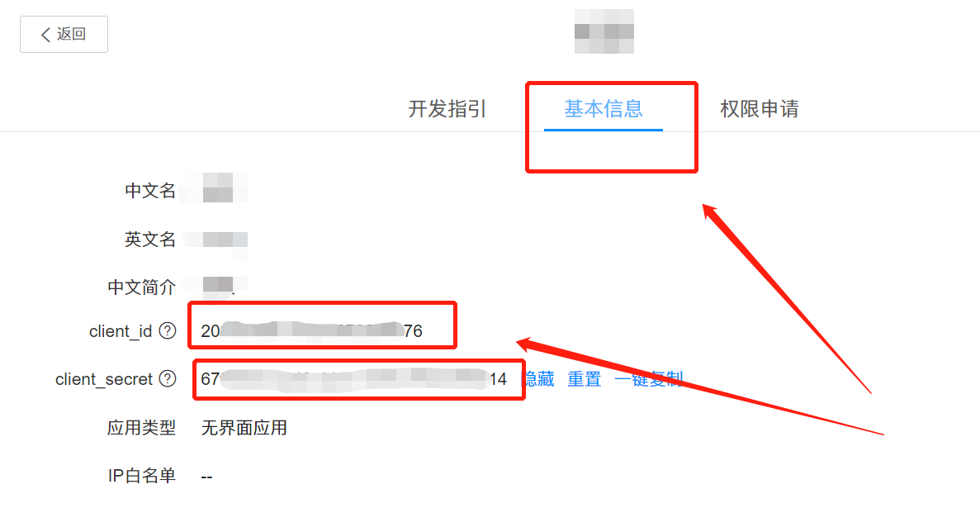The height and width of the screenshot is (527, 980).
Task: Click the client_secret field label
Action: click(104, 379)
